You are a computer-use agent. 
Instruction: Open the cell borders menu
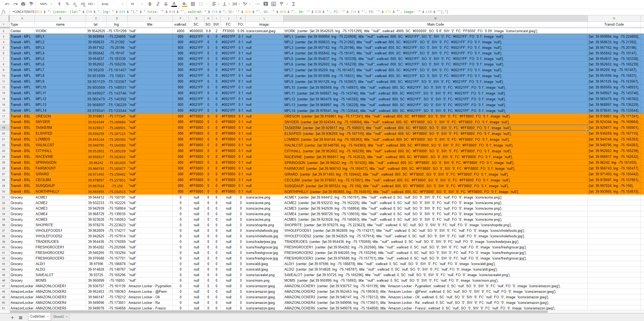(x=193, y=4)
